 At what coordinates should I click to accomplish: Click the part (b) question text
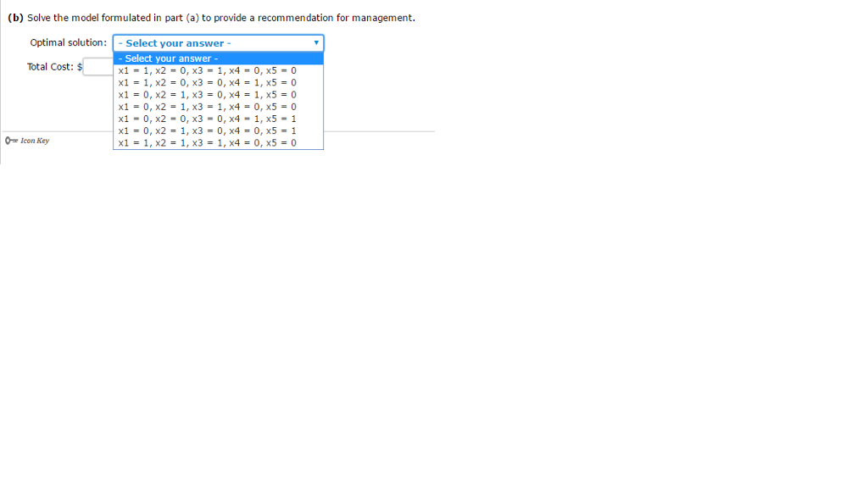(211, 18)
